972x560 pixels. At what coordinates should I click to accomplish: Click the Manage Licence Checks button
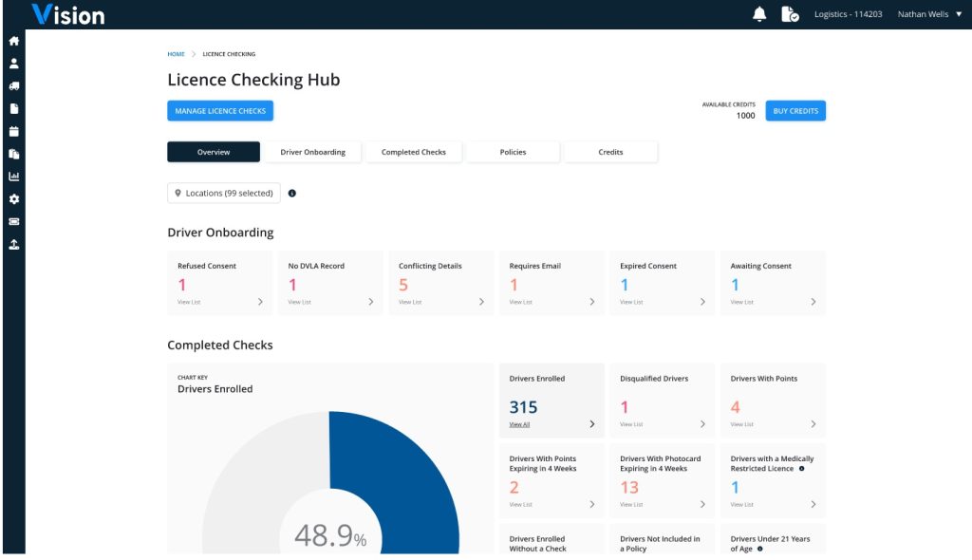(x=220, y=110)
